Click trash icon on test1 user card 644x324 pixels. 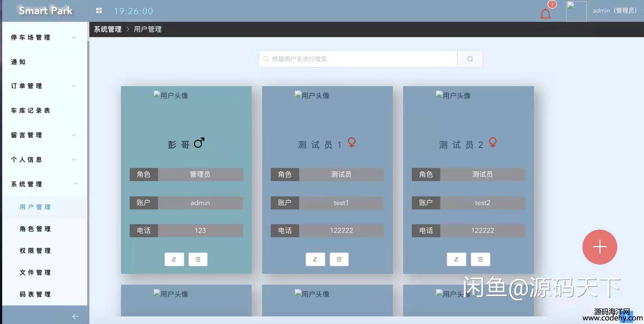(x=339, y=259)
